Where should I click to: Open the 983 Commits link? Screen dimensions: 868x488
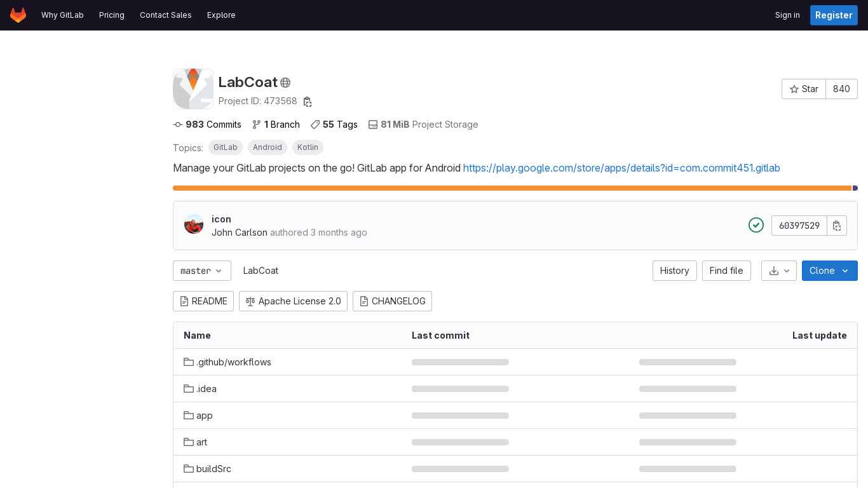[x=207, y=125]
